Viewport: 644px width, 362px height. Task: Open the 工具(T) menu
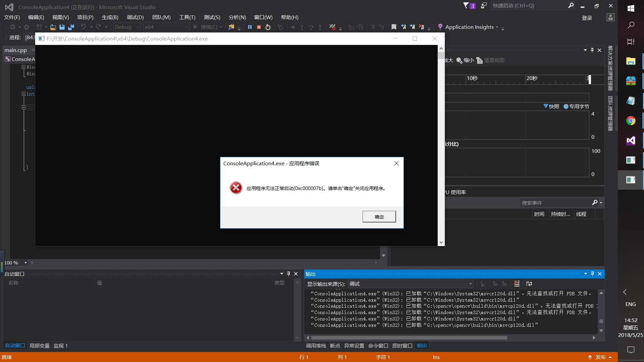click(x=187, y=17)
